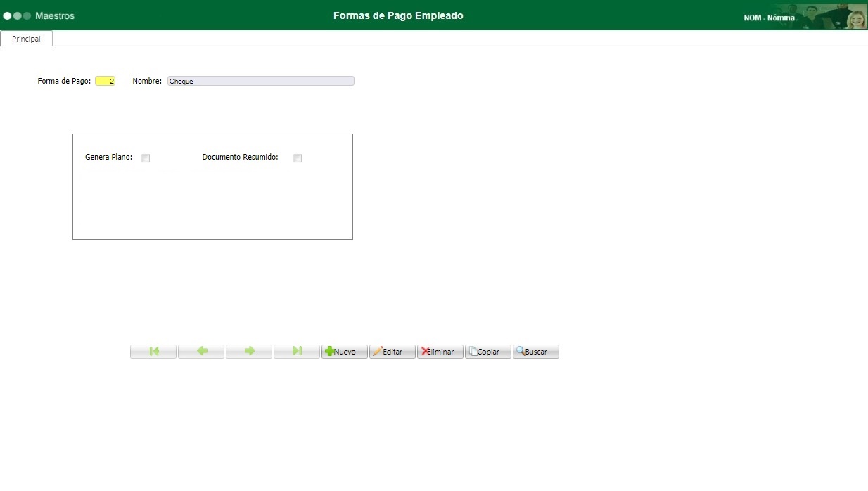Click the Formas de Pago Empleado title
Image resolution: width=868 pixels, height=491 pixels.
[398, 15]
